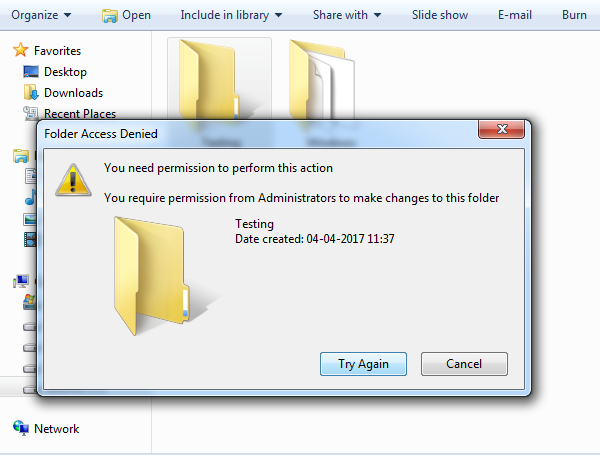600x455 pixels.
Task: Expand the Organize dropdown menu
Action: pos(41,15)
